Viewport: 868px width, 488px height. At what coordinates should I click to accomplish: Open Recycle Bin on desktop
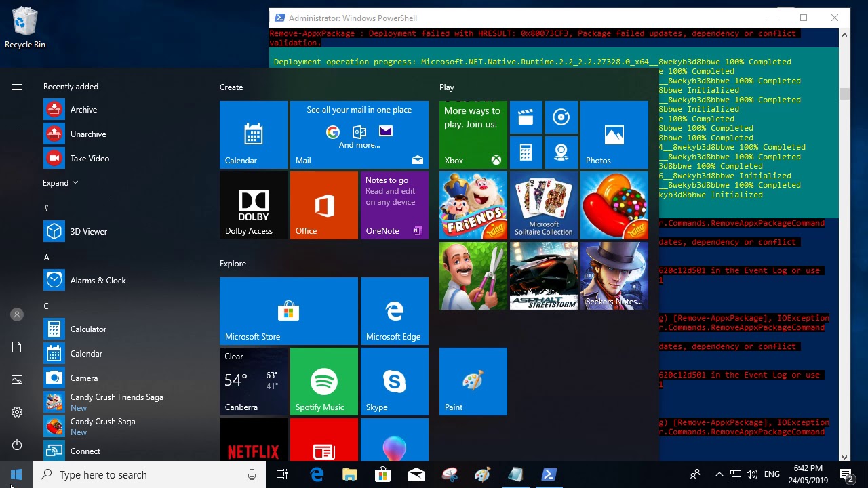pos(25,28)
